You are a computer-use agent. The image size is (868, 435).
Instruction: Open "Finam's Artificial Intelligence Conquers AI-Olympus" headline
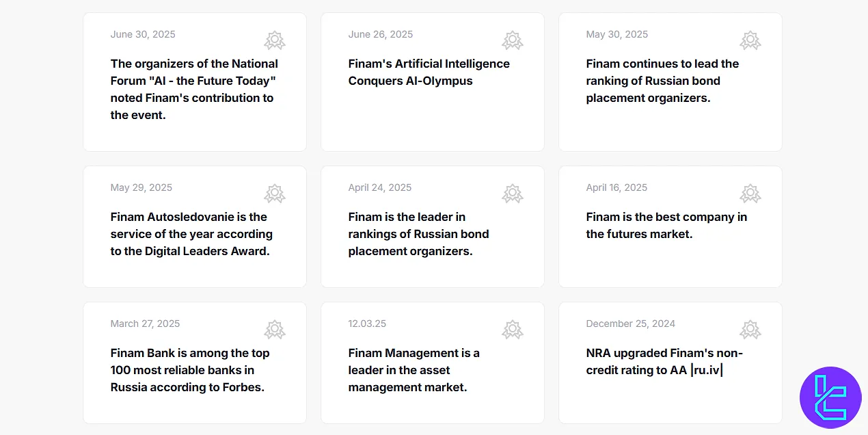point(429,72)
